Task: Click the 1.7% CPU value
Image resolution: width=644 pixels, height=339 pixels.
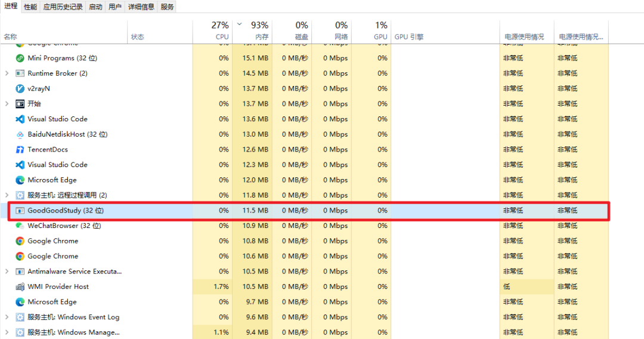Action: click(221, 286)
